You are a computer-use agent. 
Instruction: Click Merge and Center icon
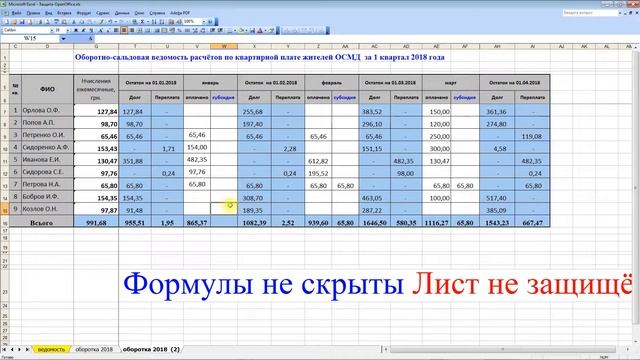[140, 30]
